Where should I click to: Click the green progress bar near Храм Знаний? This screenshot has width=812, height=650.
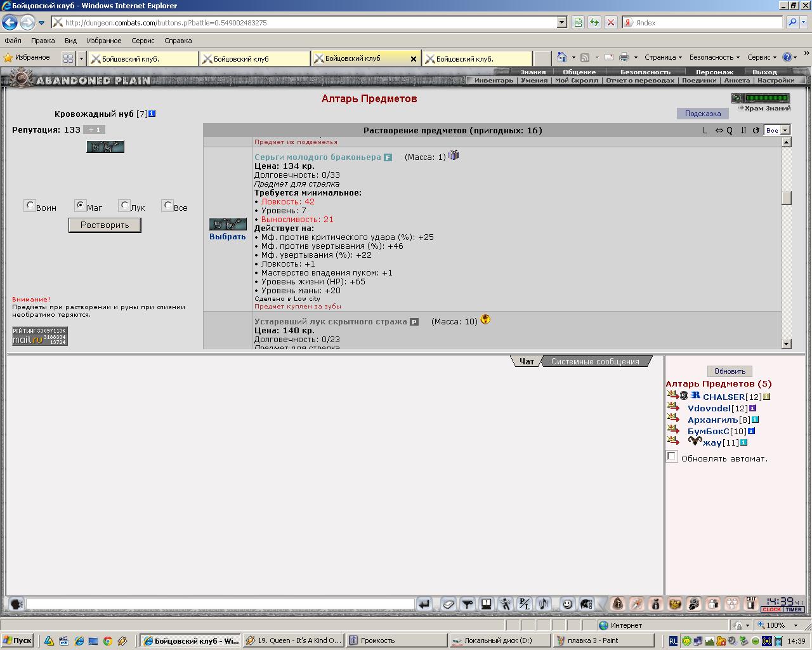pos(768,98)
